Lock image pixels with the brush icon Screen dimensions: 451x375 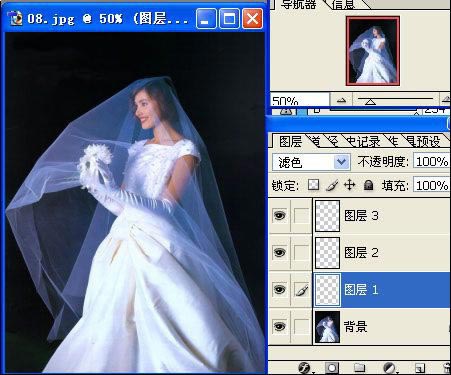[331, 185]
